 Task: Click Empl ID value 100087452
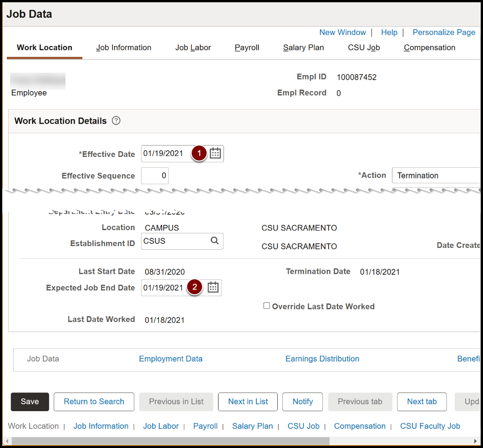point(356,77)
